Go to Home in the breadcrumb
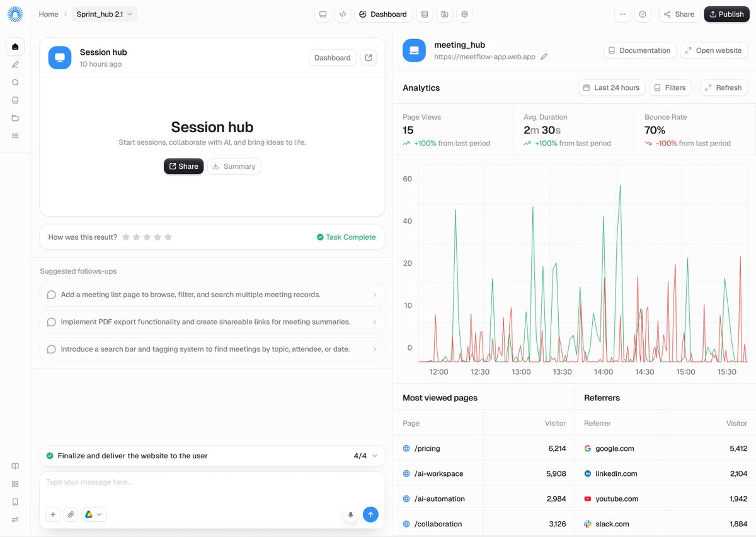Screen dimensions: 756x537 coord(49,14)
